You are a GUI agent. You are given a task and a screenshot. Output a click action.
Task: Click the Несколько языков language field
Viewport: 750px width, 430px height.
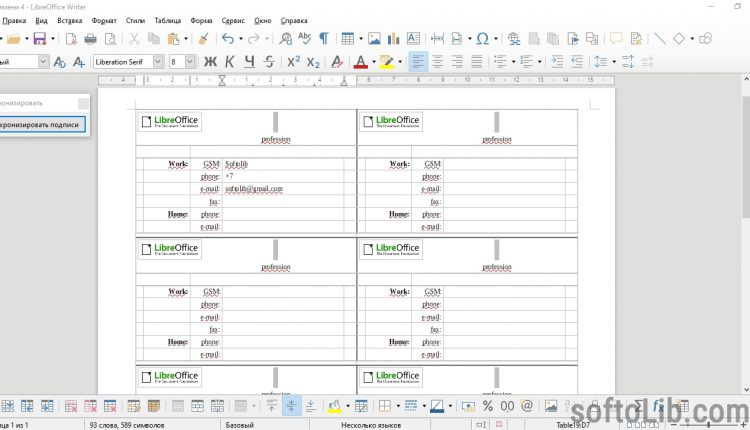tap(371, 425)
